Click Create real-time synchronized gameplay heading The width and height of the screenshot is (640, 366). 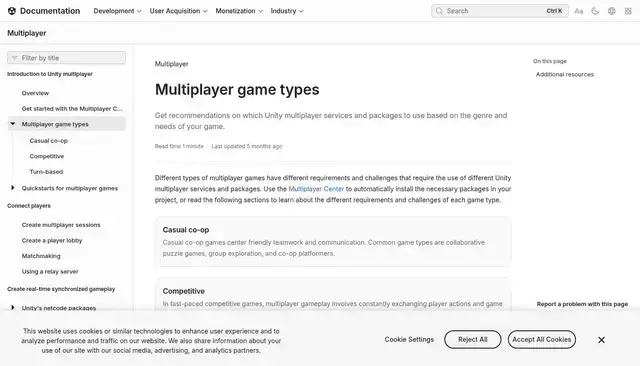(x=61, y=289)
